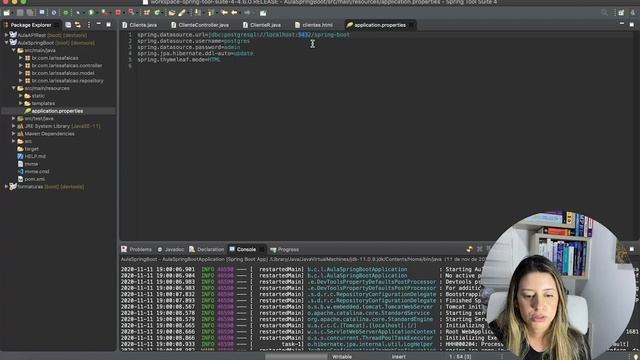The width and height of the screenshot is (640, 360).
Task: Minimize the Package Explorer view
Action: pos(98,24)
